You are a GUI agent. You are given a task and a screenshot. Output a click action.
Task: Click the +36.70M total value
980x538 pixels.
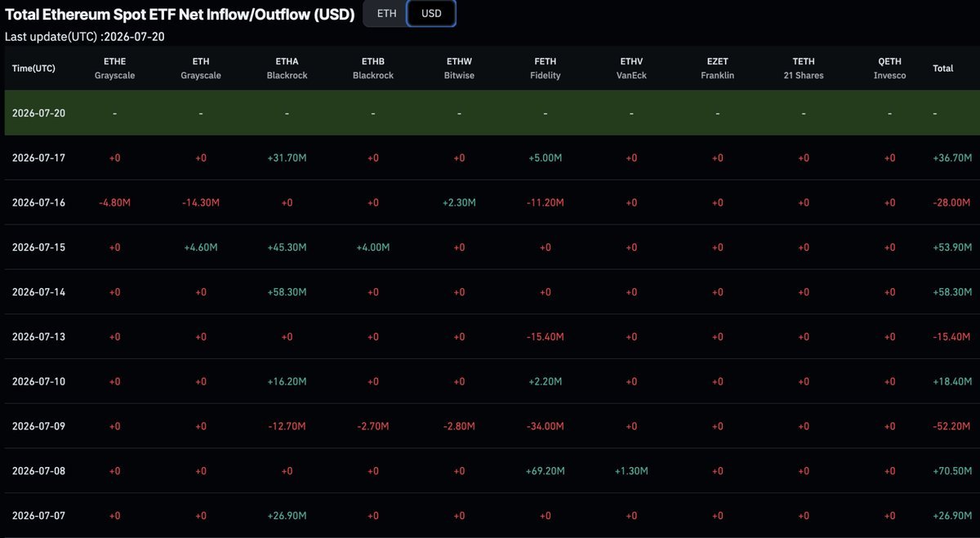[x=951, y=158]
